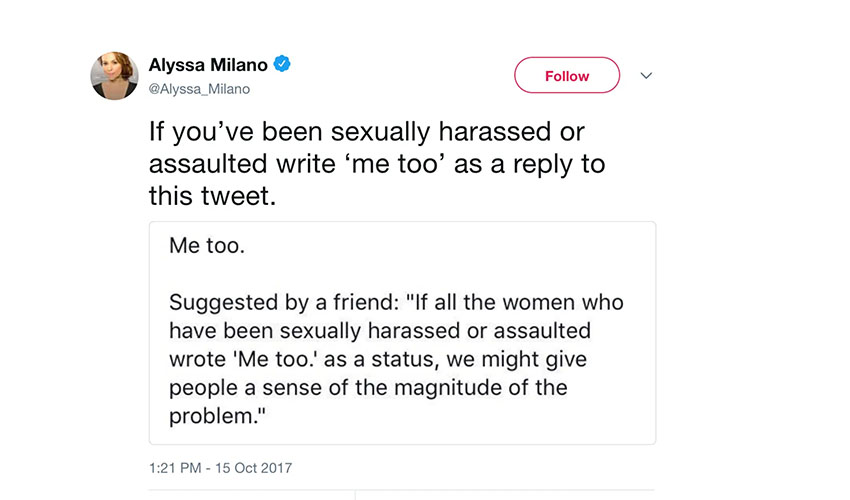Expand the tweet options chevron menu
The image size is (850, 500).
pyautogui.click(x=646, y=76)
